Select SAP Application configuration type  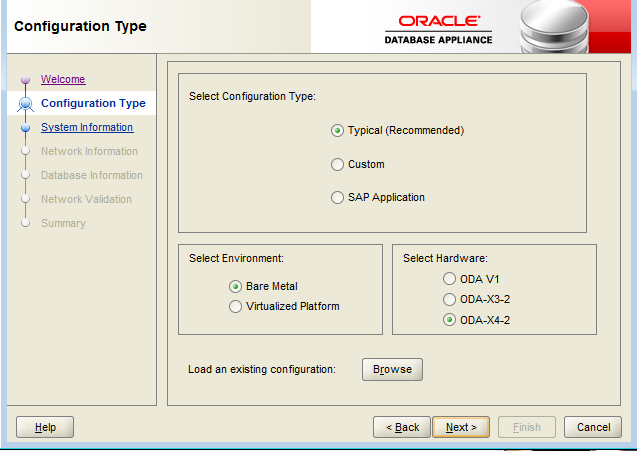pos(337,198)
